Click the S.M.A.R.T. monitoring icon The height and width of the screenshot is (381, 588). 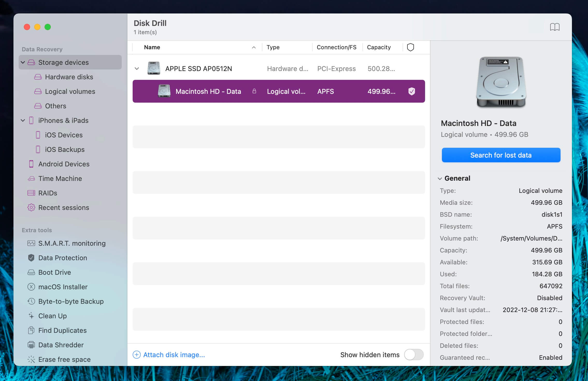click(x=31, y=243)
